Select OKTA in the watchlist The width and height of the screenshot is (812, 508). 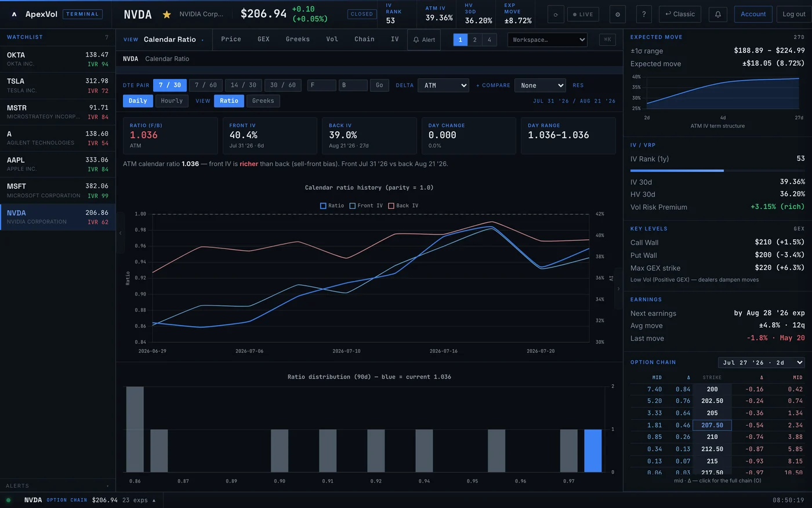(58, 59)
